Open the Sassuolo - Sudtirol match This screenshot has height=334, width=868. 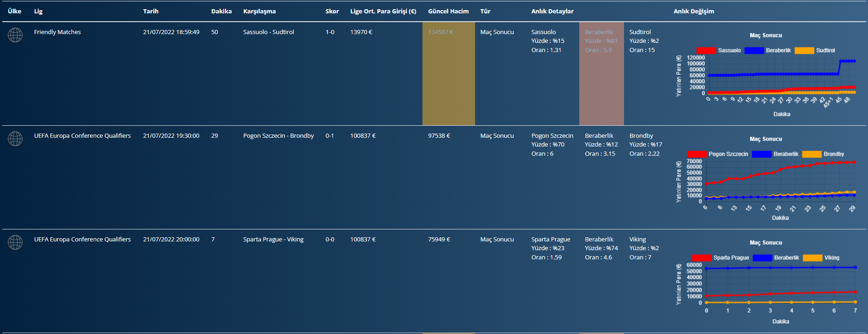268,32
